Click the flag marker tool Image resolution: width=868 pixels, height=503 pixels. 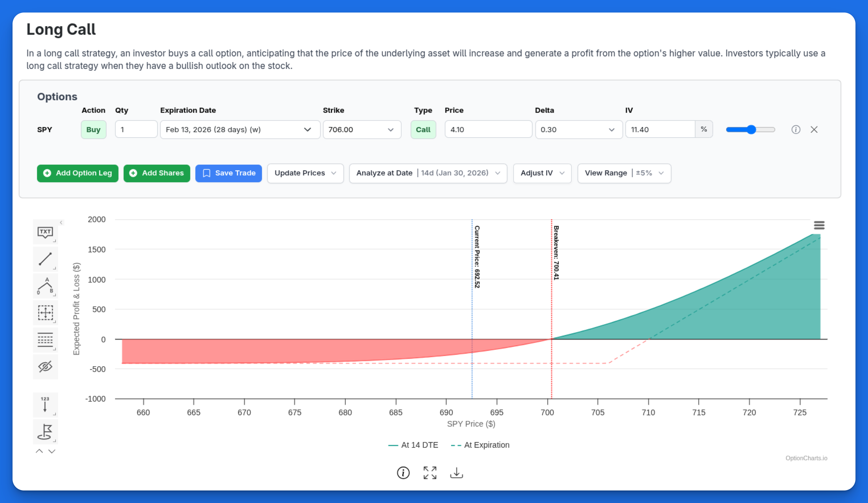pyautogui.click(x=45, y=432)
